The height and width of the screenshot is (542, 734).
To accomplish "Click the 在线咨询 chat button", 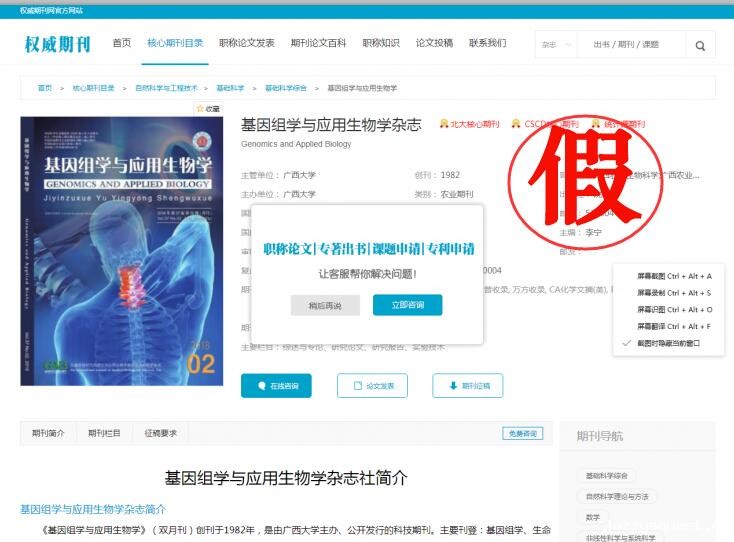I will (276, 385).
